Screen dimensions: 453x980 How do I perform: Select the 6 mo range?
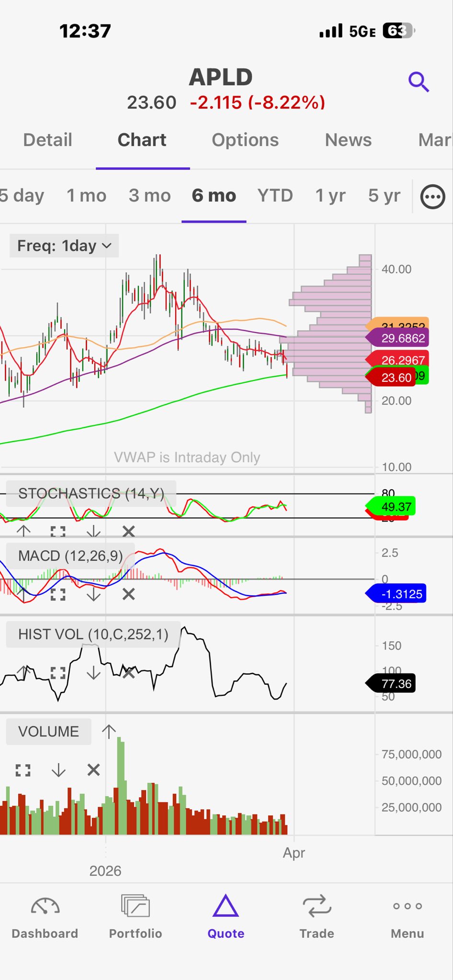click(x=214, y=196)
